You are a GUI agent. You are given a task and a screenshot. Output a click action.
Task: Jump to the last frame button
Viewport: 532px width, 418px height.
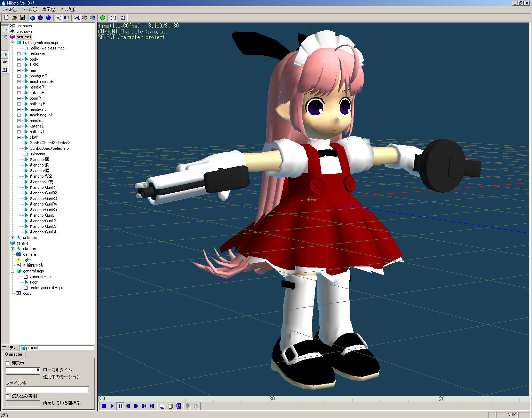(152, 406)
